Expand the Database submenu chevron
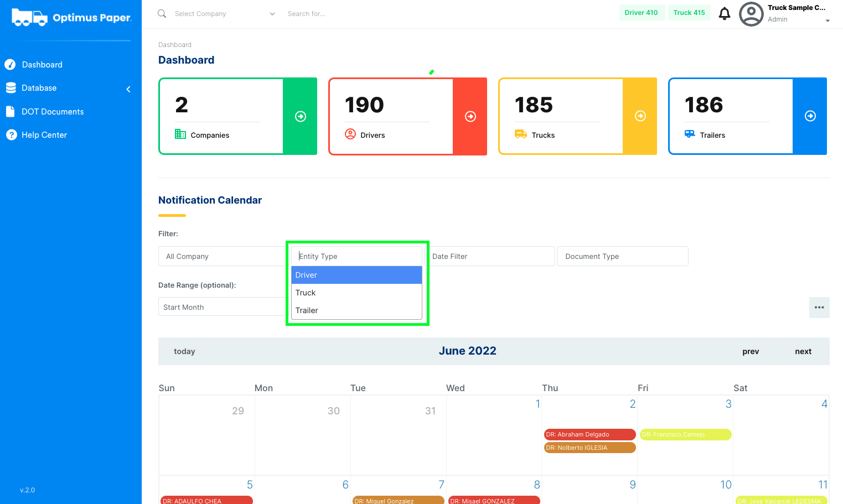Image resolution: width=843 pixels, height=504 pixels. pos(128,89)
